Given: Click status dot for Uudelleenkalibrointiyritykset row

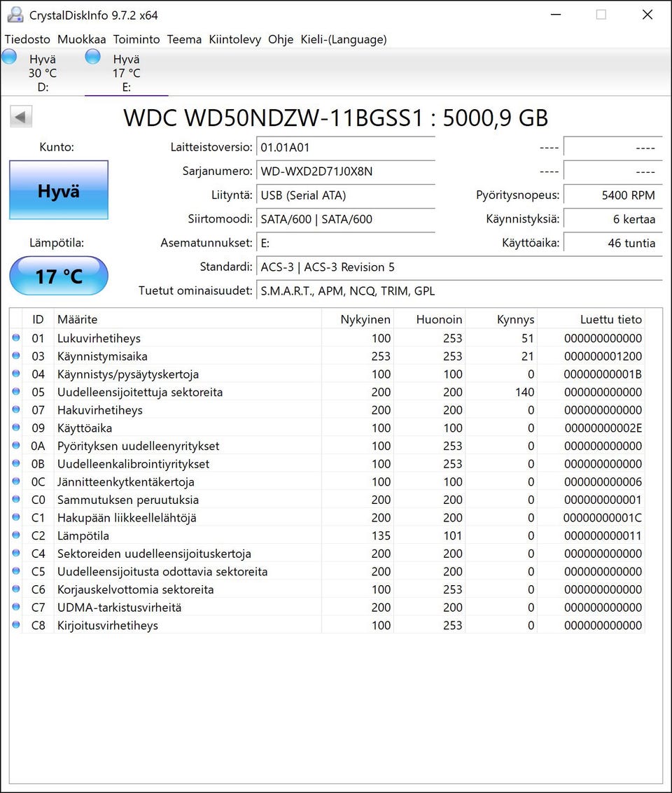Looking at the screenshot, I should pos(16,463).
